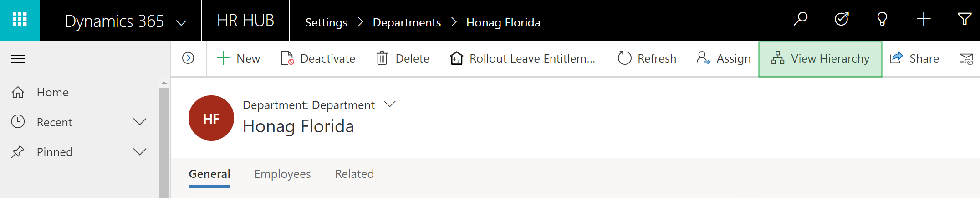The width and height of the screenshot is (980, 198).
Task: Click the search magnifier icon
Action: 800,19
